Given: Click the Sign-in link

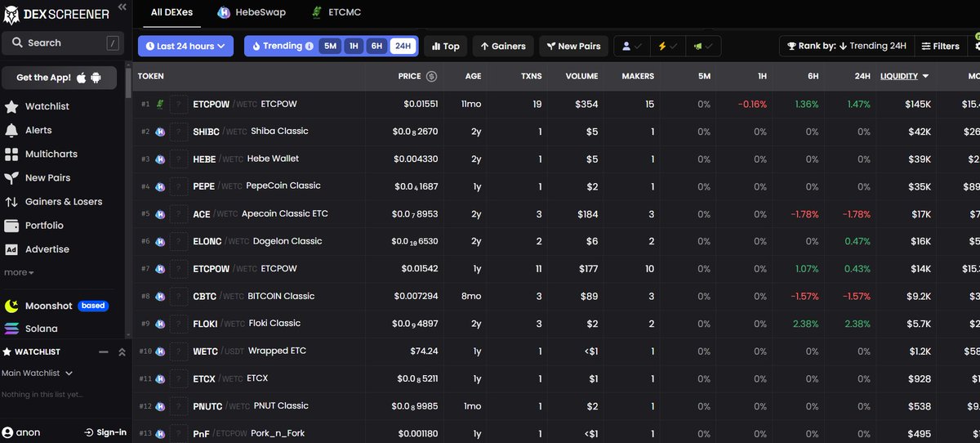Looking at the screenshot, I should (105, 432).
